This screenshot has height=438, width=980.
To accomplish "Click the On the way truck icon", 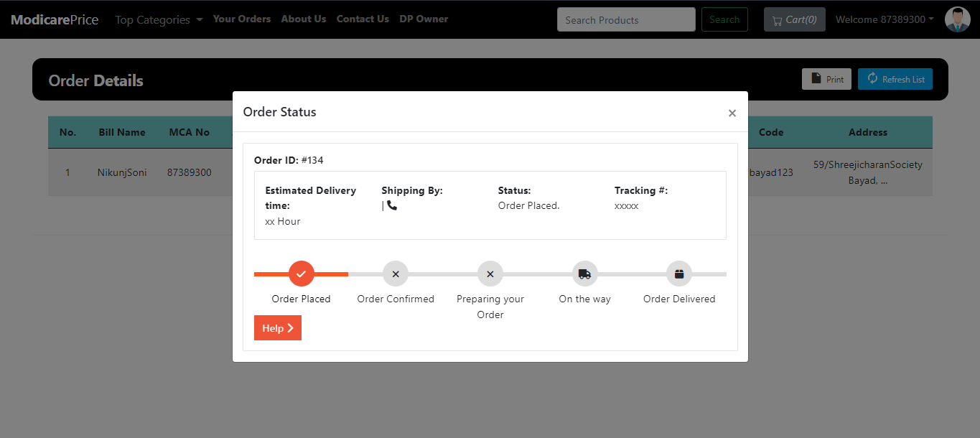I will (584, 274).
